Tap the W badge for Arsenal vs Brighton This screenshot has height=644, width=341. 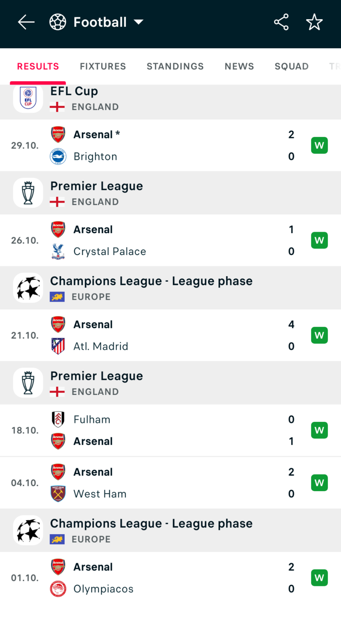319,145
